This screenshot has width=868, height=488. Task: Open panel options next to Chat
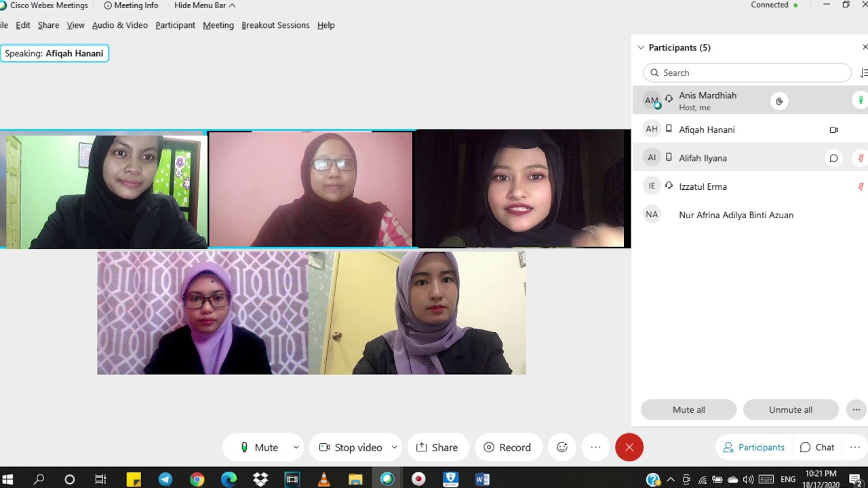tap(854, 447)
